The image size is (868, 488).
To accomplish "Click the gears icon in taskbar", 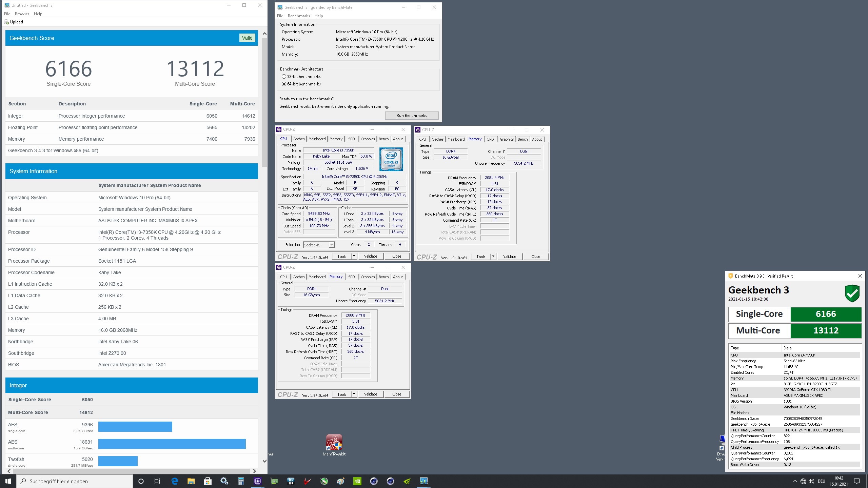I will click(x=224, y=481).
